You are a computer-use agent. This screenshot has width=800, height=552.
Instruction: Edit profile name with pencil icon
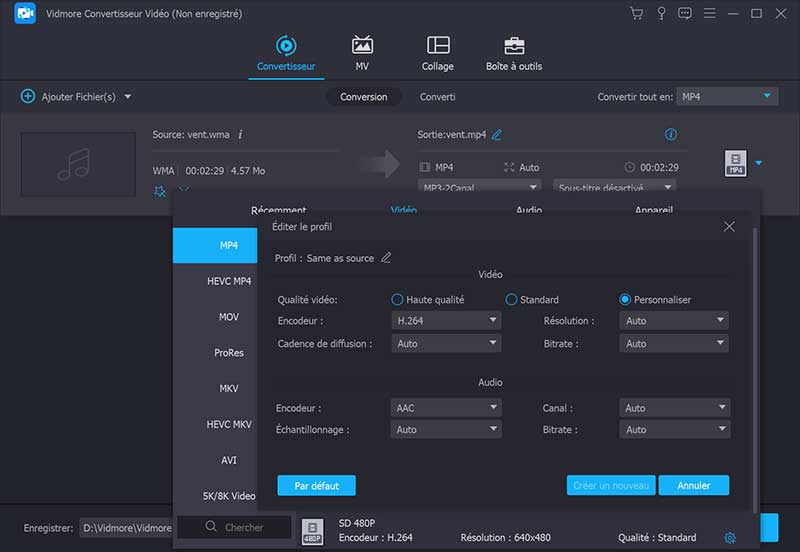[x=386, y=258]
